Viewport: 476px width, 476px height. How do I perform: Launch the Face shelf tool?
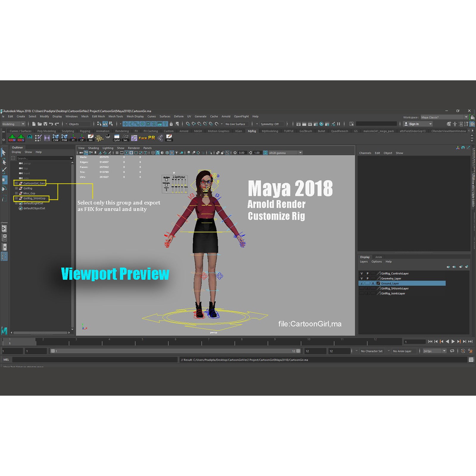[143, 138]
